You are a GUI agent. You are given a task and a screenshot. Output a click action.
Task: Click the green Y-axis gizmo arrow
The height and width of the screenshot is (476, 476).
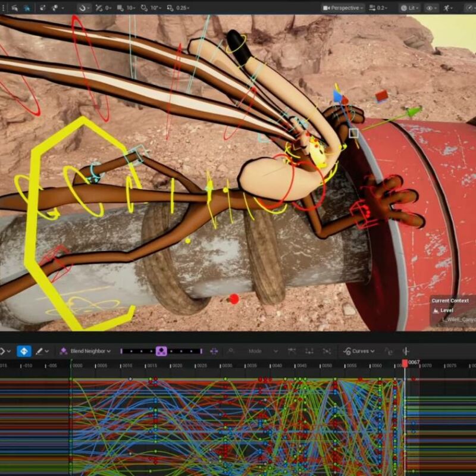tap(414, 112)
